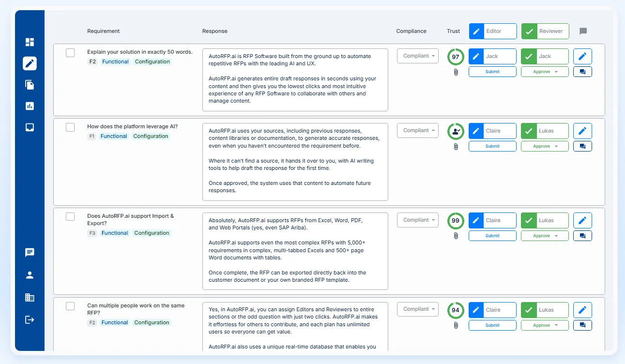Open comments button for Import & Export row
Viewport: 625px width, 364px height.
pos(582,236)
